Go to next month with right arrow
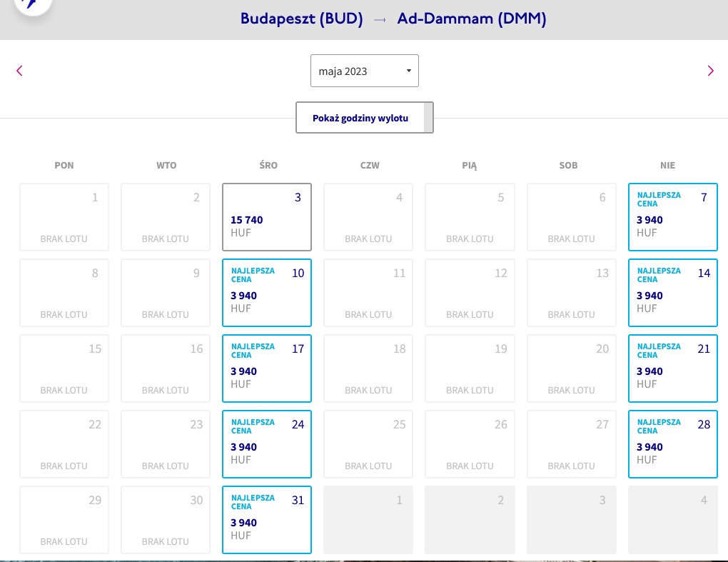The image size is (728, 562). tap(710, 71)
